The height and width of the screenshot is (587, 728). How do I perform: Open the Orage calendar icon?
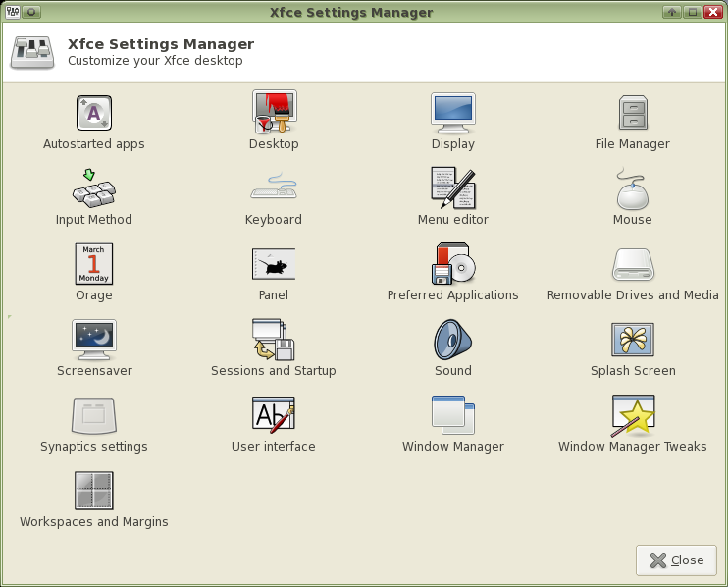tap(94, 264)
